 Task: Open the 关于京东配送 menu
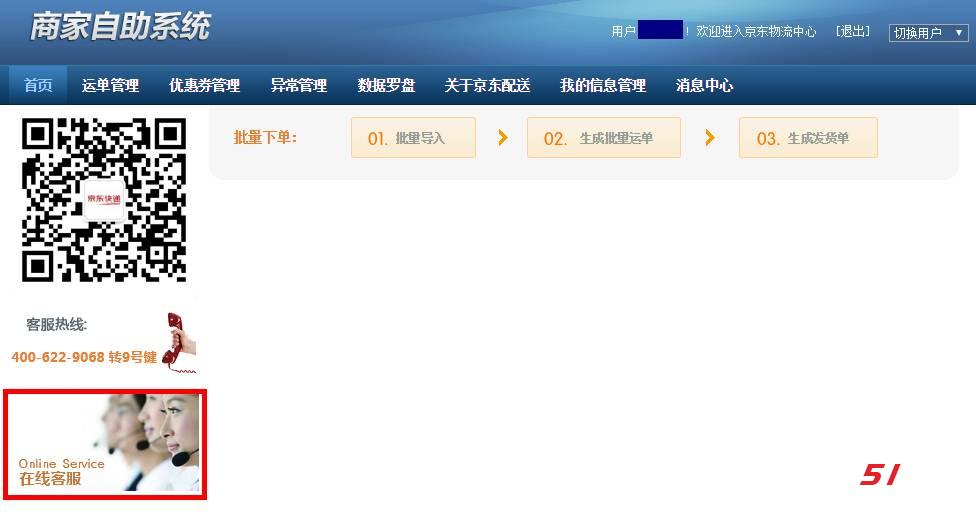pos(487,86)
